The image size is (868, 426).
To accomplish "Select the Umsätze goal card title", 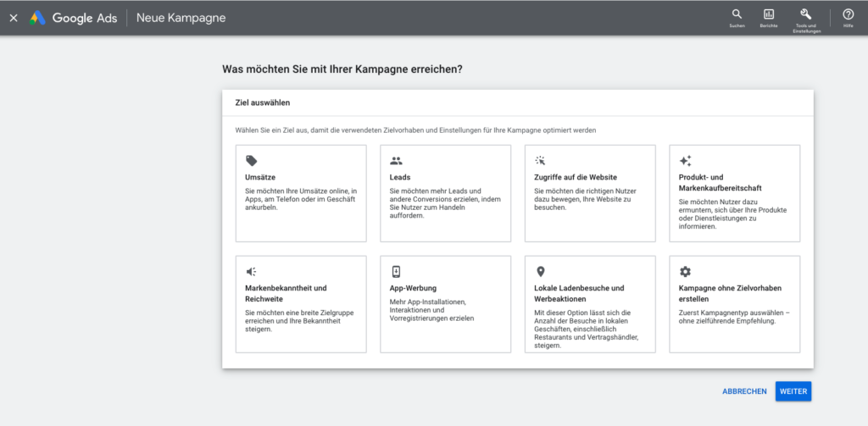I will (x=259, y=177).
